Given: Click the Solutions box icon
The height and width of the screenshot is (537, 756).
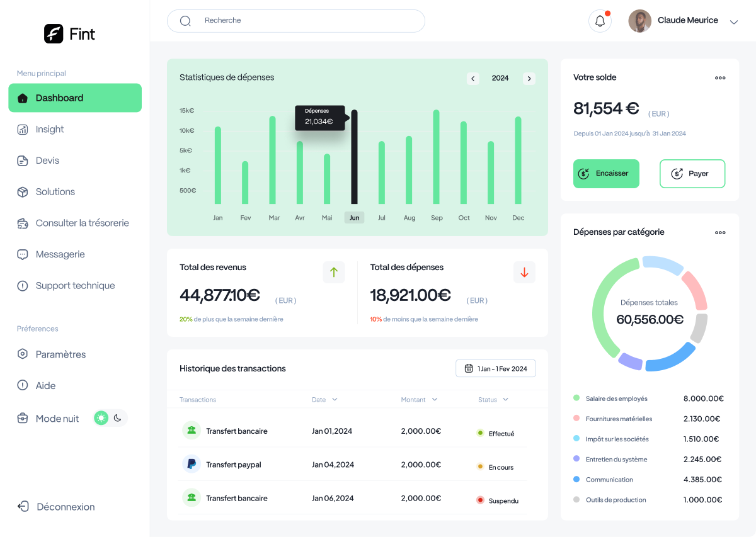Looking at the screenshot, I should tap(23, 192).
